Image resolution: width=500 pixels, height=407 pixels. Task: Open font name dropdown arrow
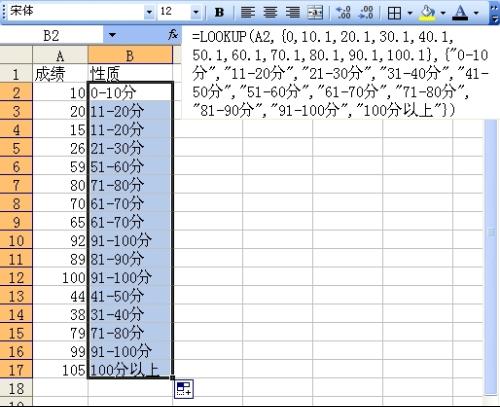[x=149, y=12]
